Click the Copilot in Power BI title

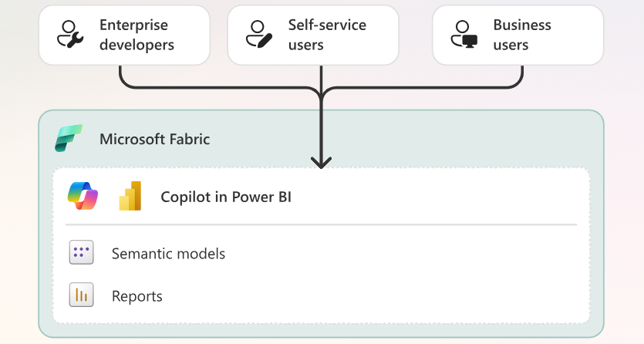point(226,197)
